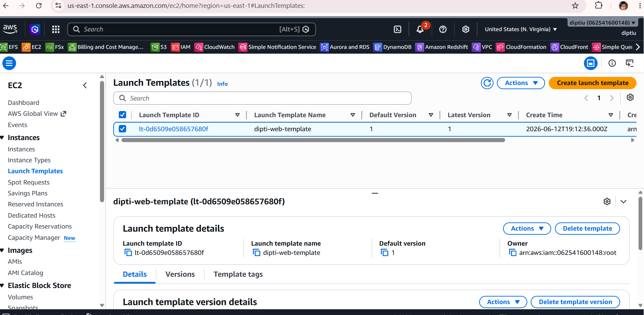Open the services grid menu icon

click(x=56, y=29)
